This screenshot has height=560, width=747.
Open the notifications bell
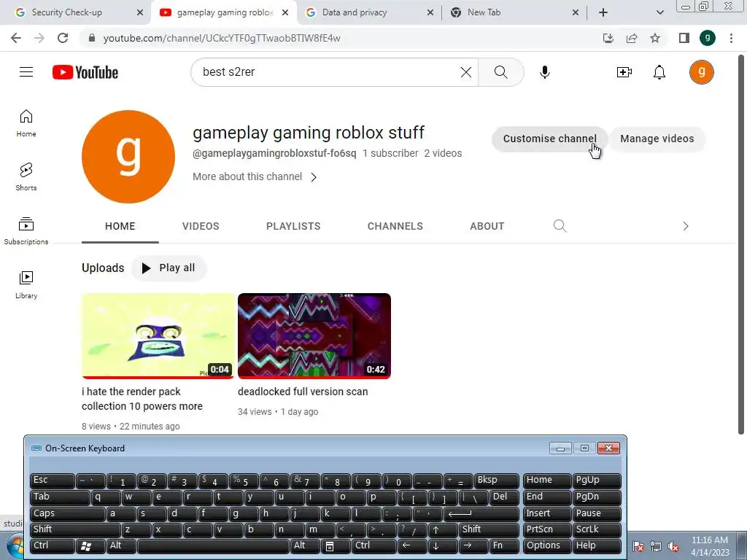click(x=659, y=72)
